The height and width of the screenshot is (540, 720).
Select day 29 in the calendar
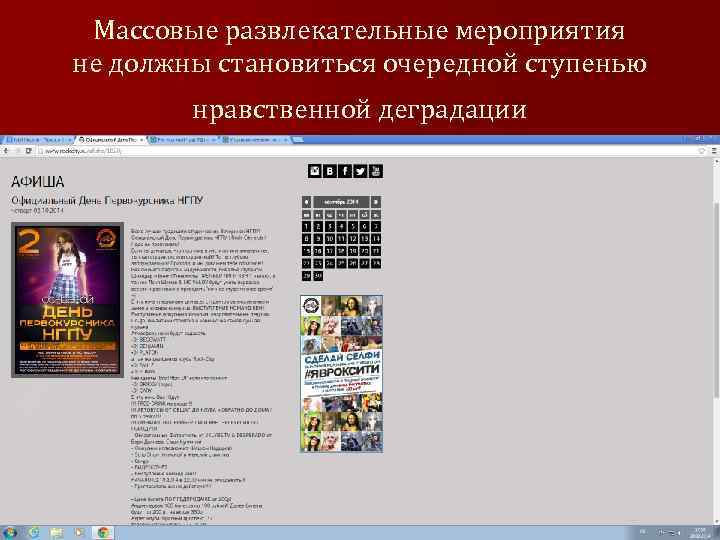[x=306, y=276]
